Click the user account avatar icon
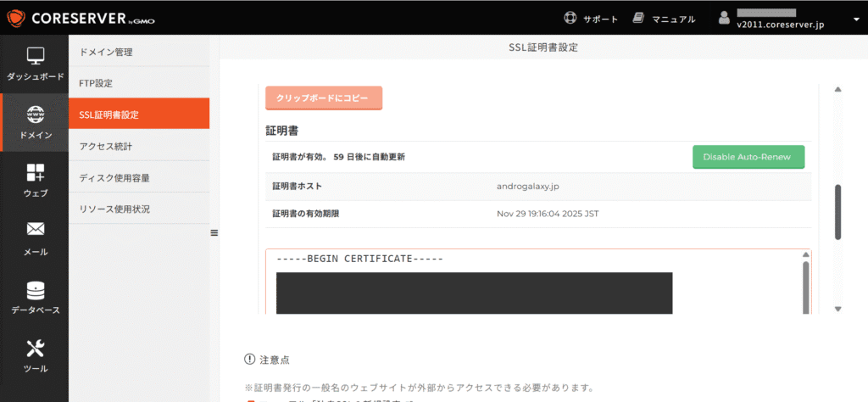Image resolution: width=868 pixels, height=402 pixels. 724,19
